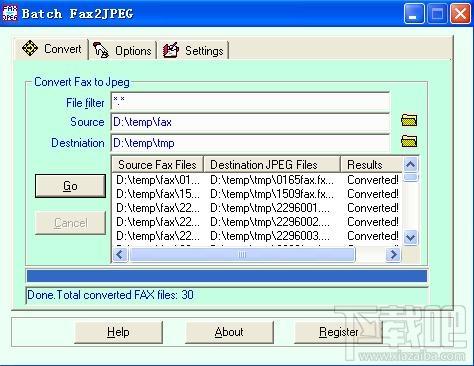Sort by Source Fax Files column header

(x=157, y=165)
